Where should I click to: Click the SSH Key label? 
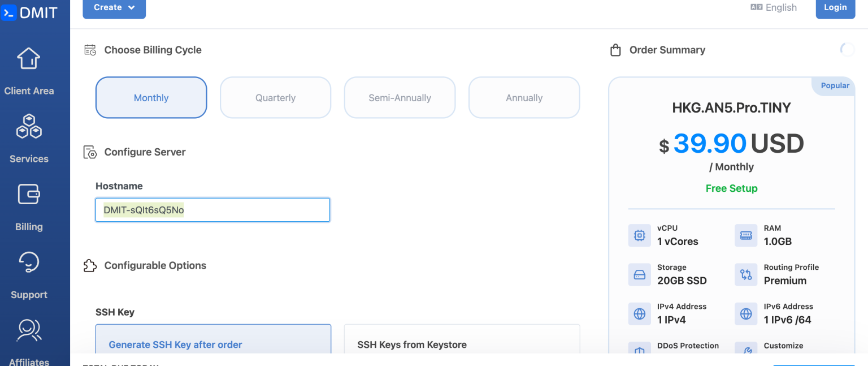coord(115,312)
